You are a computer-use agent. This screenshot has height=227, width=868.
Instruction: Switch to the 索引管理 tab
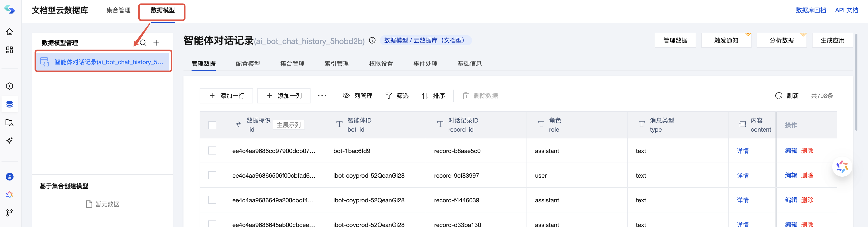point(336,63)
